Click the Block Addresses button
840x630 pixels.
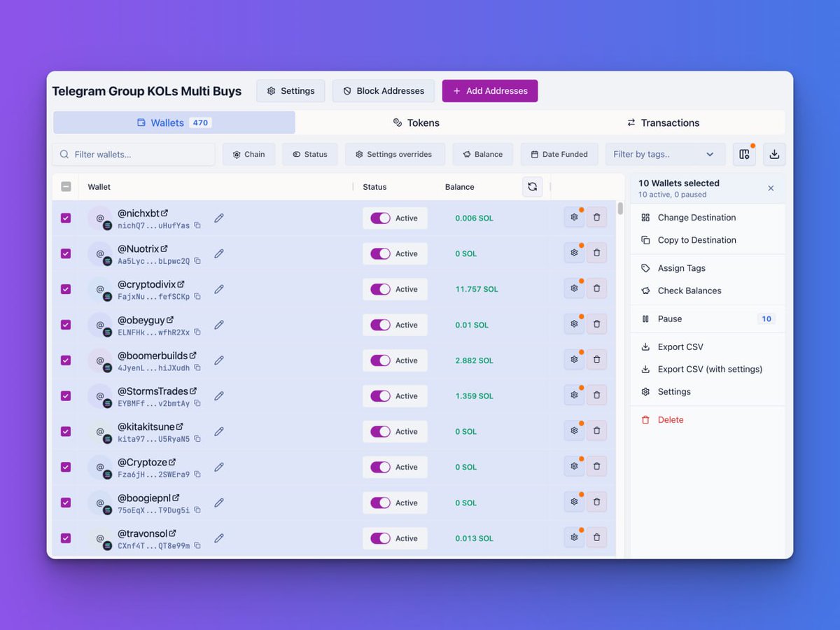click(384, 91)
